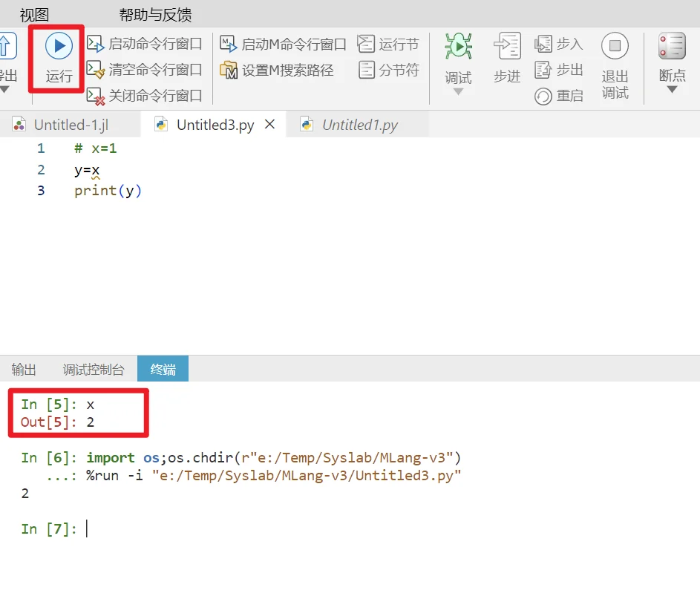Close the command window (关闭命令行窗口)
This screenshot has width=700, height=599.
pos(144,96)
